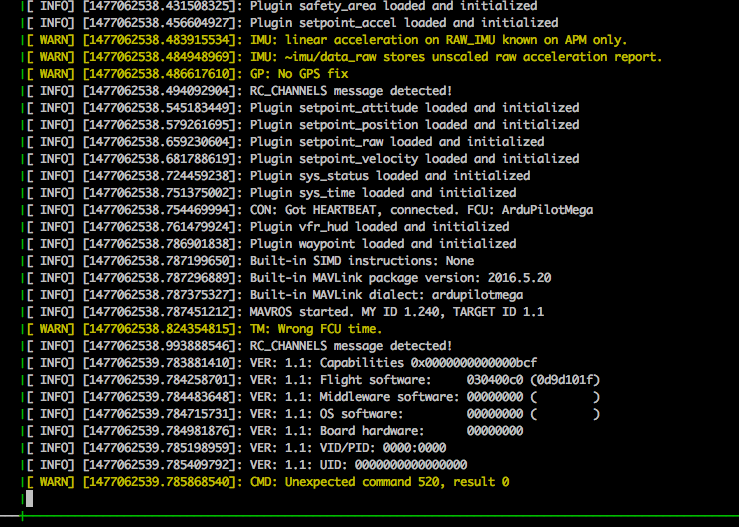Click 'Plugin setpoint_velocity loaded and initialized' text

414,159
